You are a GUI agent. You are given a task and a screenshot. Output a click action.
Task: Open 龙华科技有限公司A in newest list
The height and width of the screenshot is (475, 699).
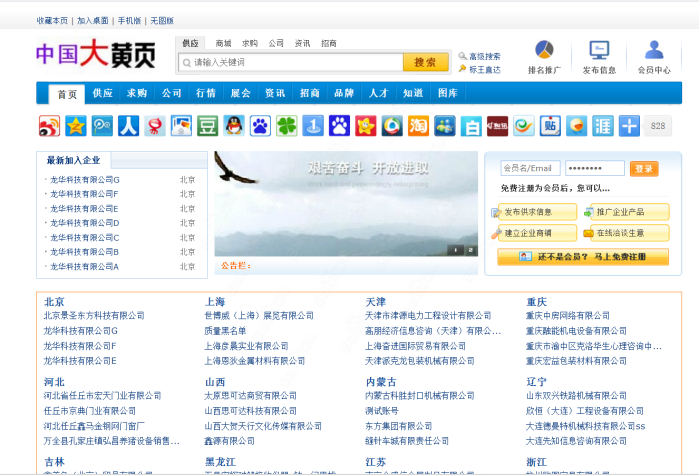pyautogui.click(x=84, y=266)
